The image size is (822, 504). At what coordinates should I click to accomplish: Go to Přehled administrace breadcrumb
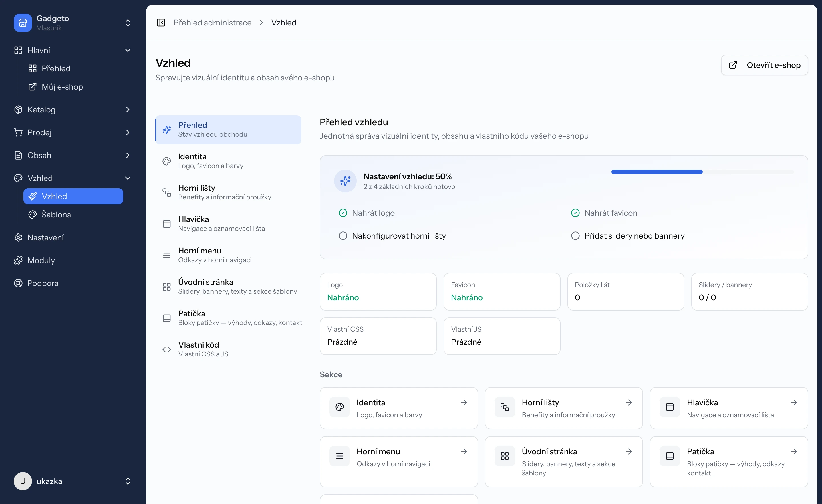tap(212, 23)
